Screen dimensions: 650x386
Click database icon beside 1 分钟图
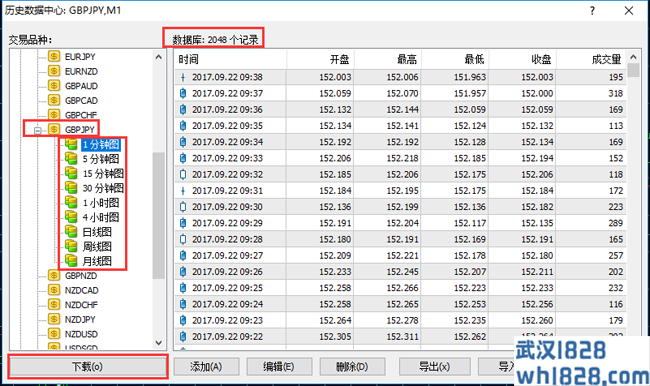point(71,144)
